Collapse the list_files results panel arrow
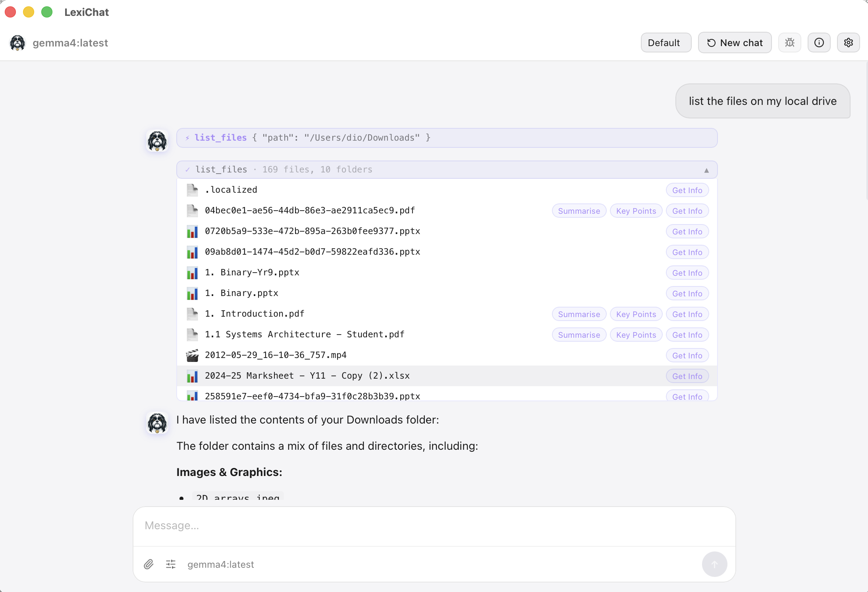 [x=706, y=170]
